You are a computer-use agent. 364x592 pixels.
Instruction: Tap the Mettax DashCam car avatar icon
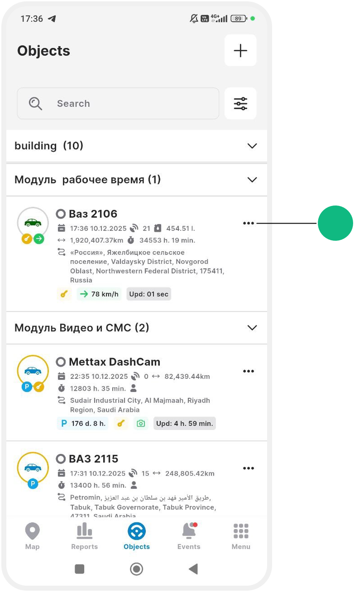33,371
